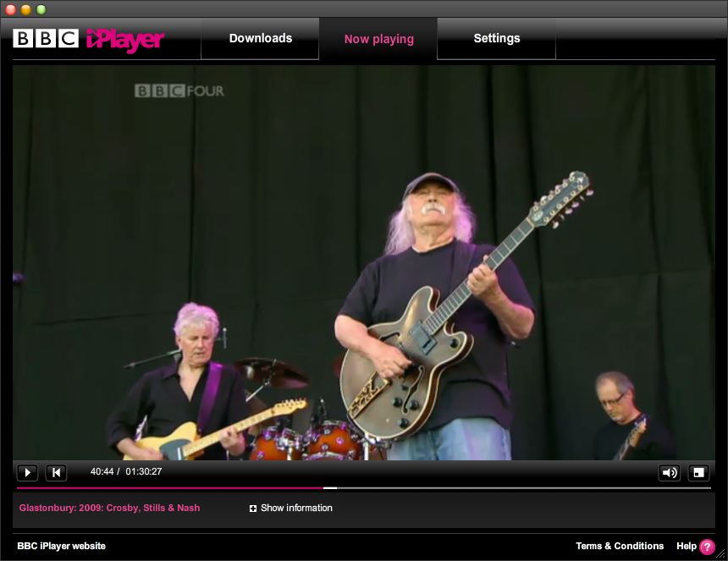Click the unplayed part of the progress bar
728x561 pixels.
click(525, 488)
